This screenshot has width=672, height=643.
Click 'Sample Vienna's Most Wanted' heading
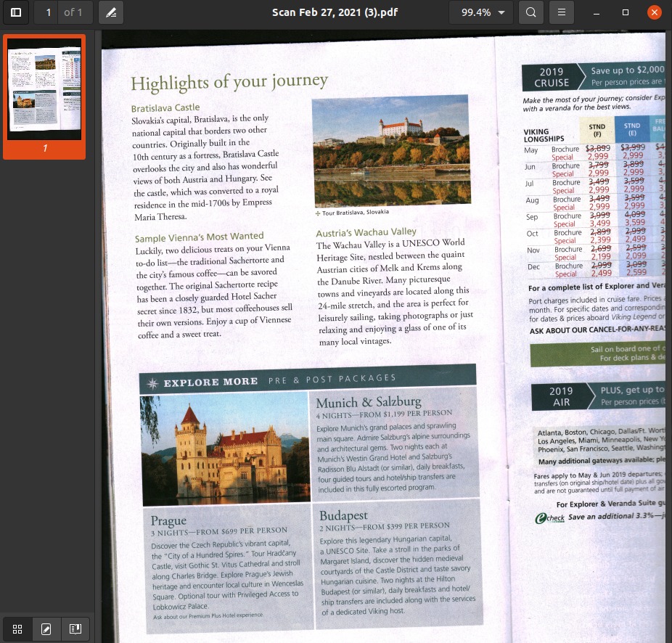(200, 237)
